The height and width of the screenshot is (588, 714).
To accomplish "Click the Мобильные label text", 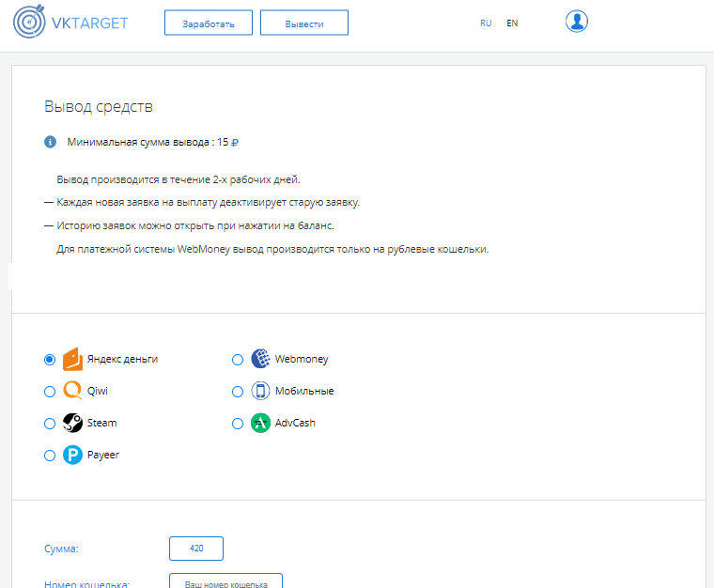I will point(304,391).
